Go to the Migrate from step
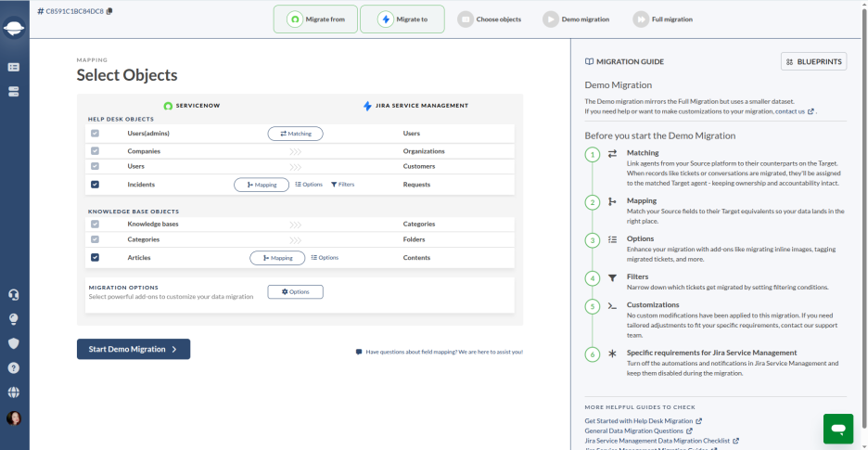 316,19
